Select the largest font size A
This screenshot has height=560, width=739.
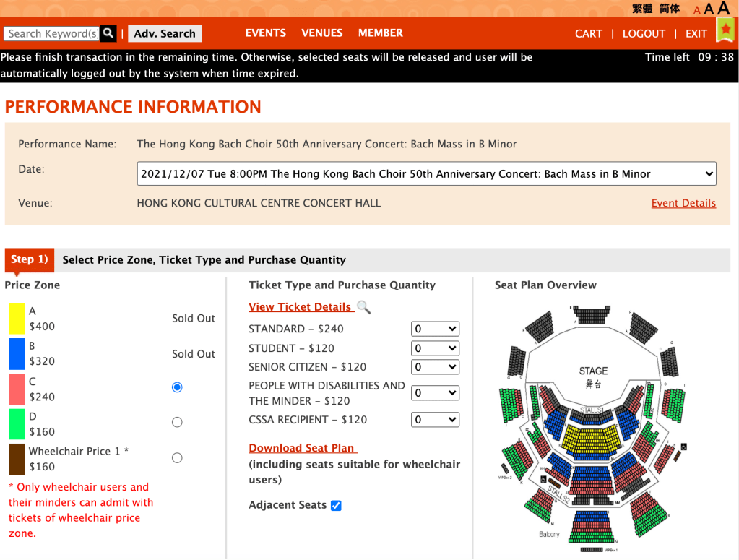[x=723, y=8]
